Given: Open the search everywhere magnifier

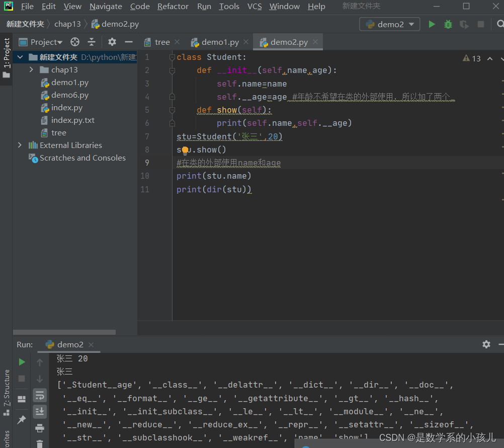Looking at the screenshot, I should click(500, 25).
